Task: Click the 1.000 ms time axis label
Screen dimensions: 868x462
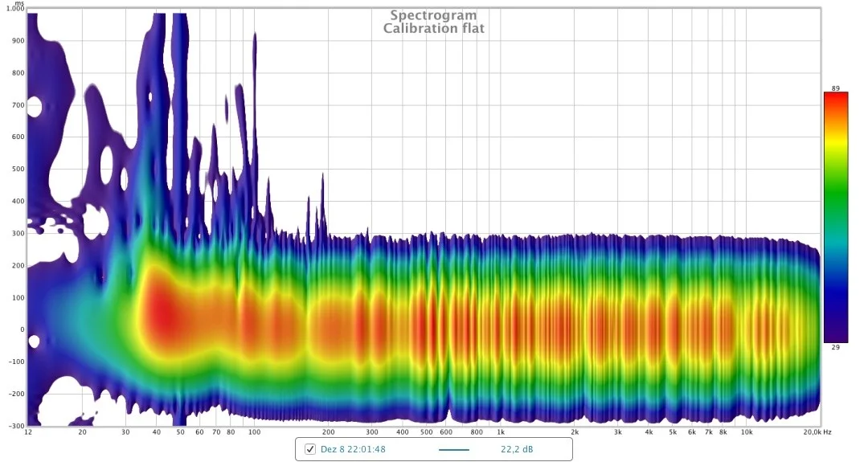Action: point(15,9)
